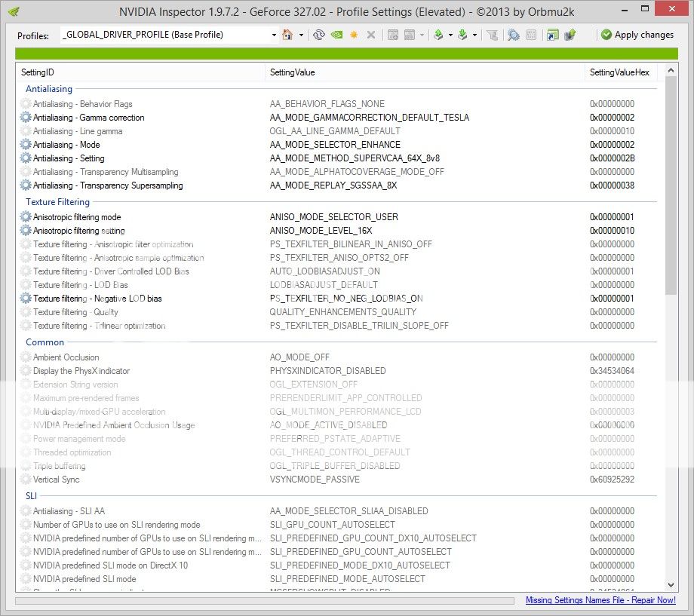Image resolution: width=694 pixels, height=616 pixels.
Task: Click the NVIDIA Inspector app icon in title bar
Action: [14, 11]
